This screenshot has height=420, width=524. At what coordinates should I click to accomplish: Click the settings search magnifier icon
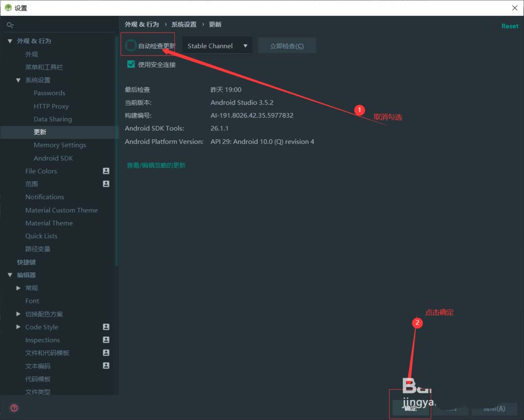click(x=10, y=25)
